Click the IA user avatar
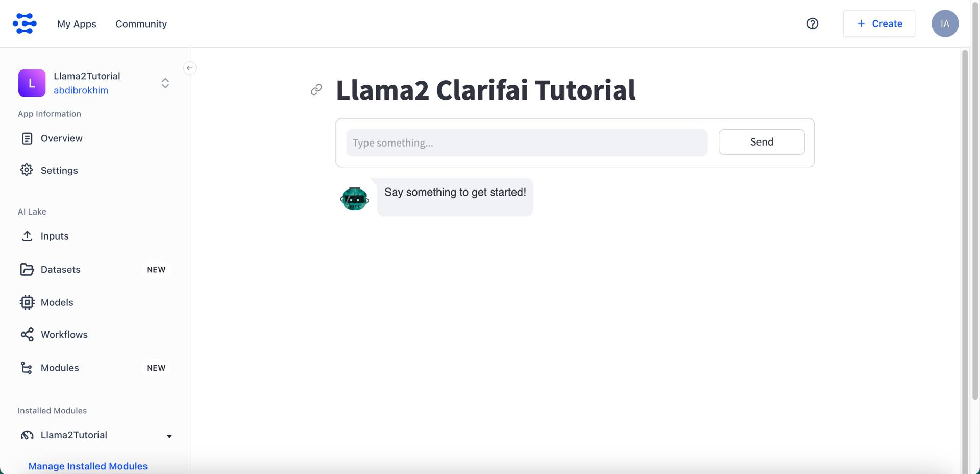Image resolution: width=980 pixels, height=474 pixels. coord(945,23)
